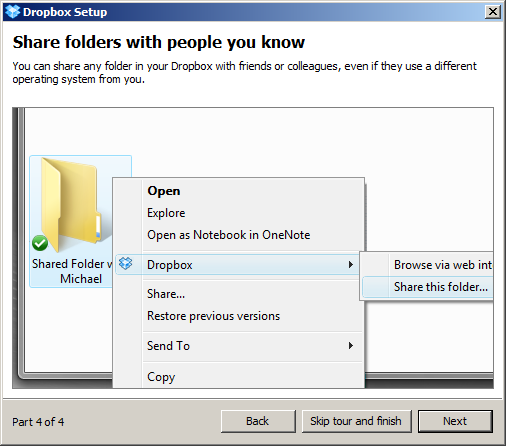Click the Part 4 of 4 text

pyautogui.click(x=38, y=422)
